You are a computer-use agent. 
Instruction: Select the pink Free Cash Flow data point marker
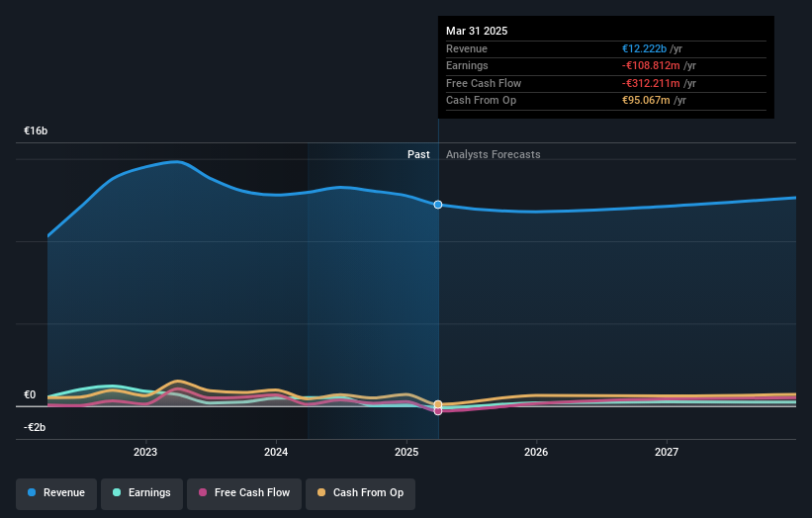(438, 411)
